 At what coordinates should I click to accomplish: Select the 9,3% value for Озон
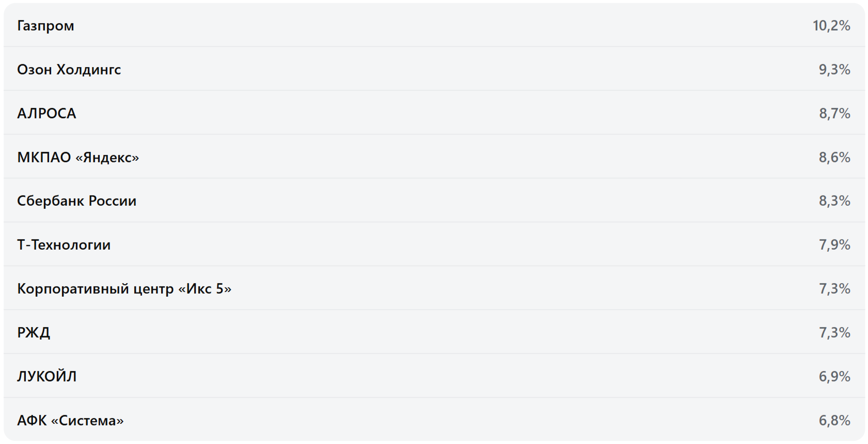tap(834, 70)
